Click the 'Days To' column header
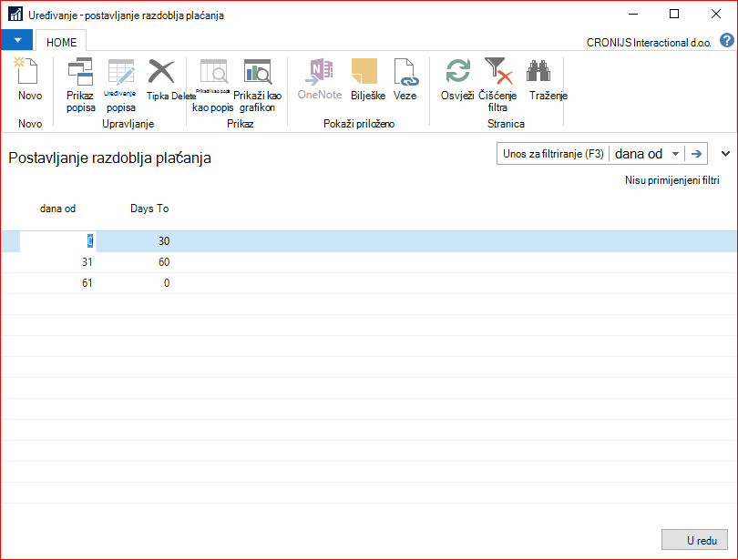This screenshot has height=560, width=738. click(x=149, y=209)
